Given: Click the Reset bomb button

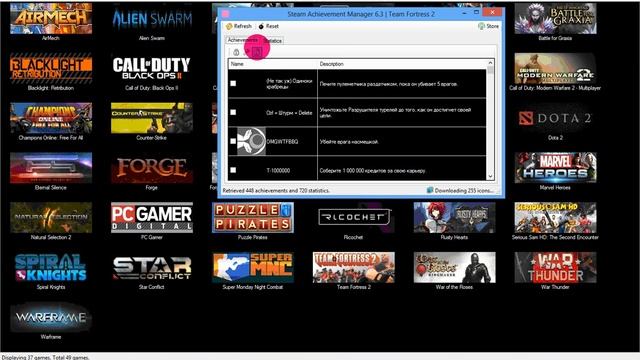Looking at the screenshot, I should point(269,26).
